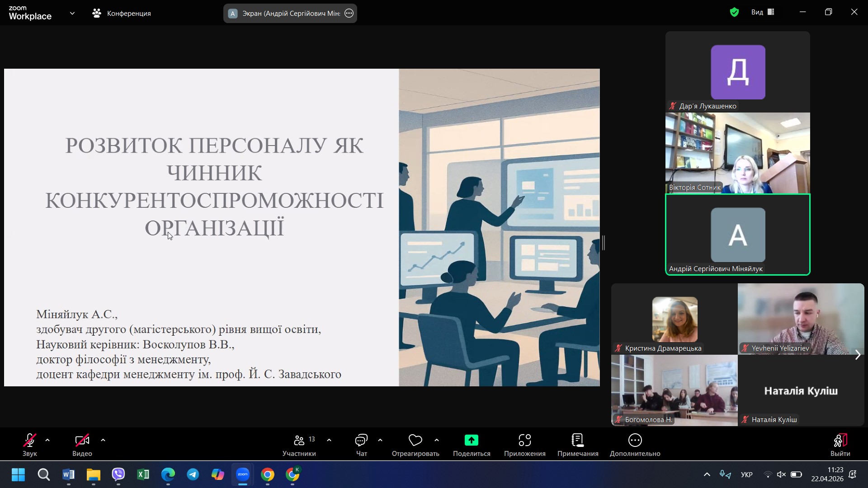Open the Вид view layout menu
Viewport: 868px width, 488px height.
(763, 12)
